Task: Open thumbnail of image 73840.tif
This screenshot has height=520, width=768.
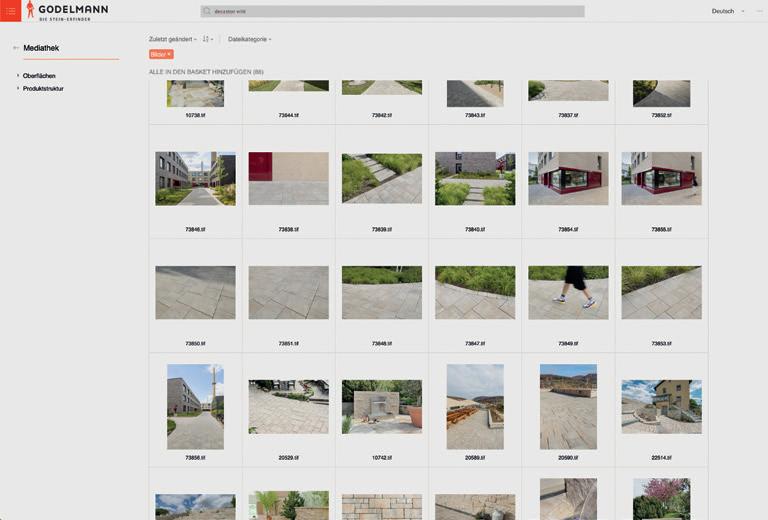Action: 475,179
